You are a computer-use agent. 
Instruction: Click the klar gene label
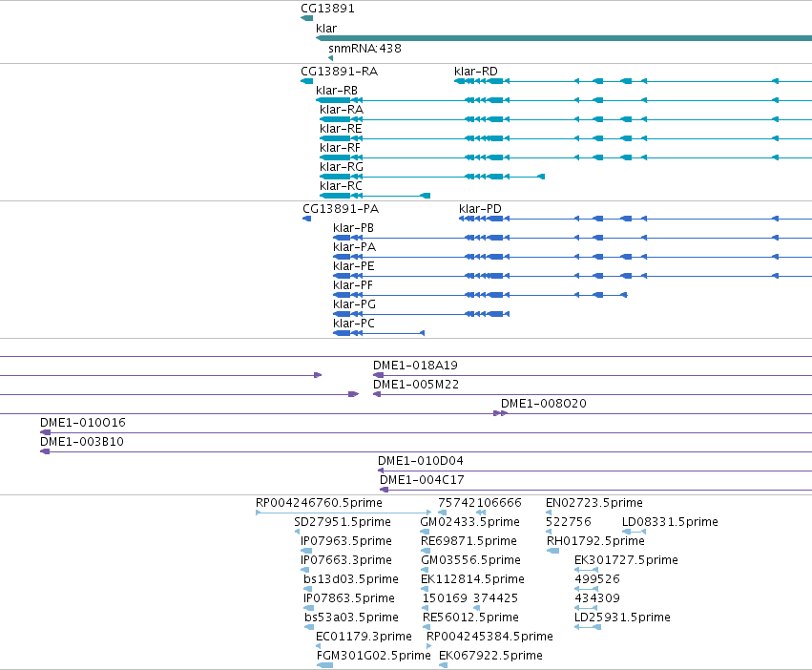(326, 29)
